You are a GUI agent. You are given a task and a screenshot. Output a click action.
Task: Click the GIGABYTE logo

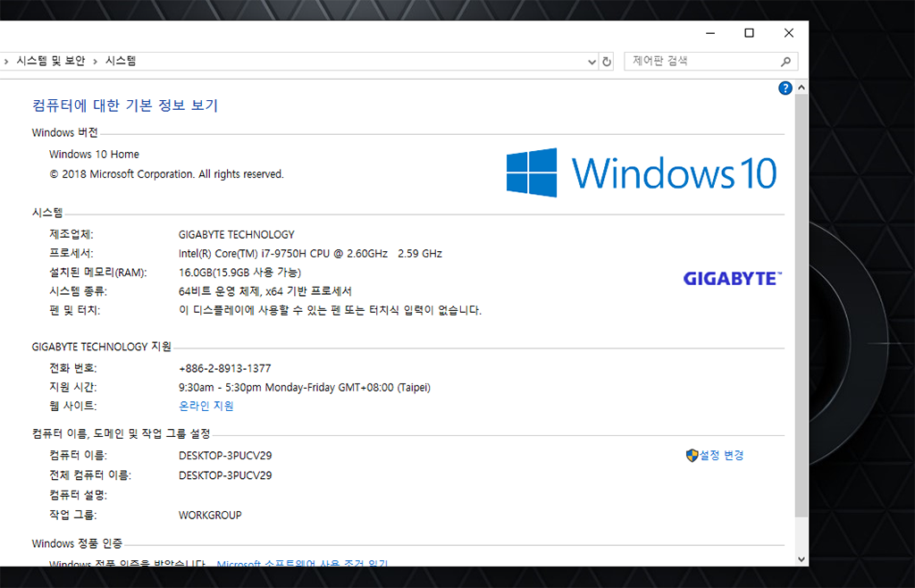pyautogui.click(x=733, y=279)
